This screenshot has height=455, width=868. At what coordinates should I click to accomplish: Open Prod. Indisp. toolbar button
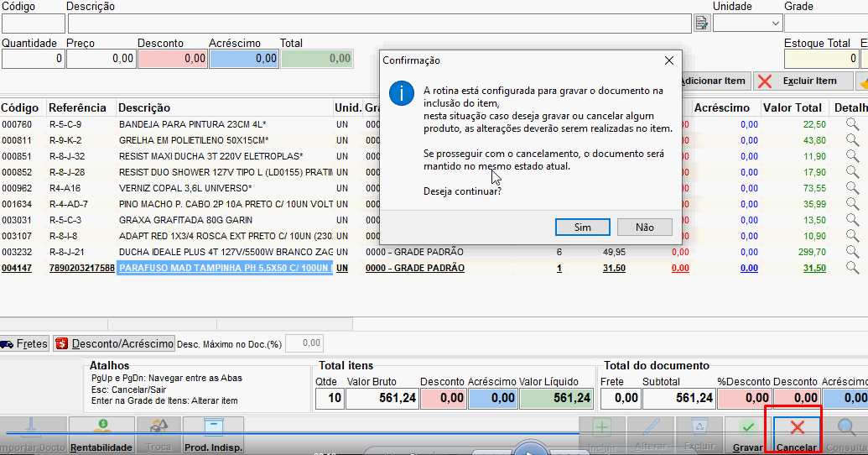(213, 436)
